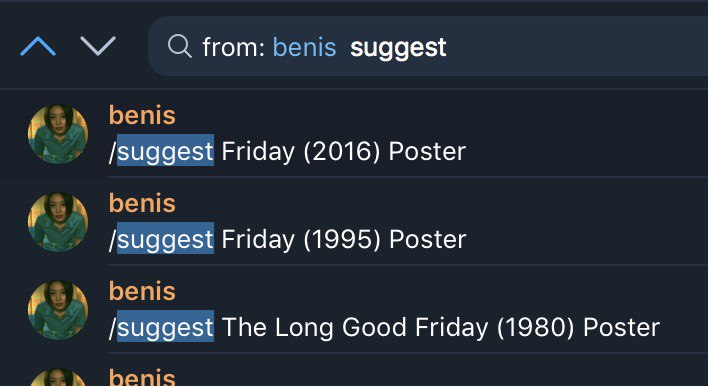Screen dimensions: 708x386
Task: Jump to next search result with down chevron
Action: point(98,47)
